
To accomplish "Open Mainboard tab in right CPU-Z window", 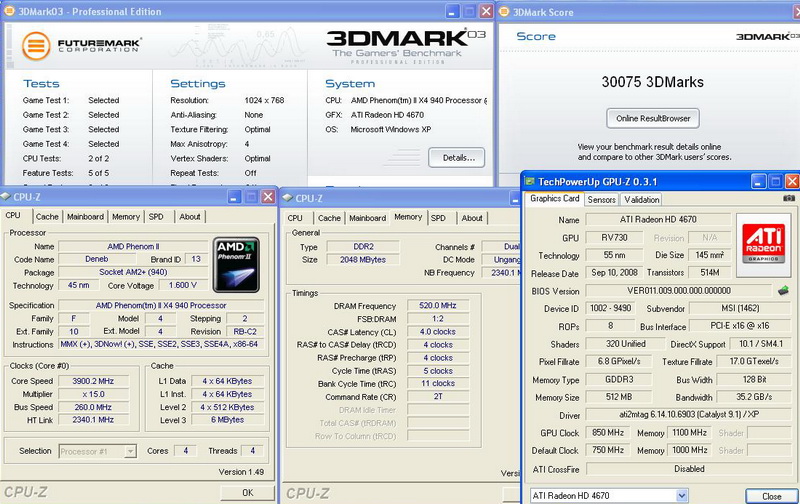I will point(367,218).
